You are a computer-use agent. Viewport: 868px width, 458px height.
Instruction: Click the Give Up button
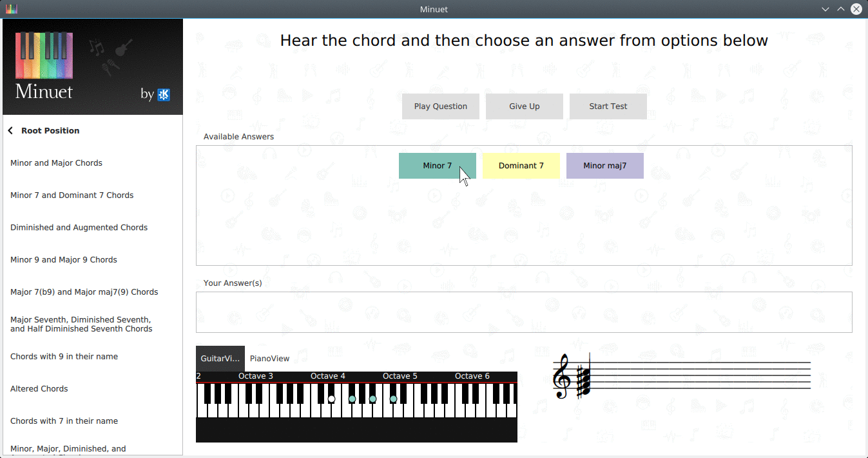524,106
